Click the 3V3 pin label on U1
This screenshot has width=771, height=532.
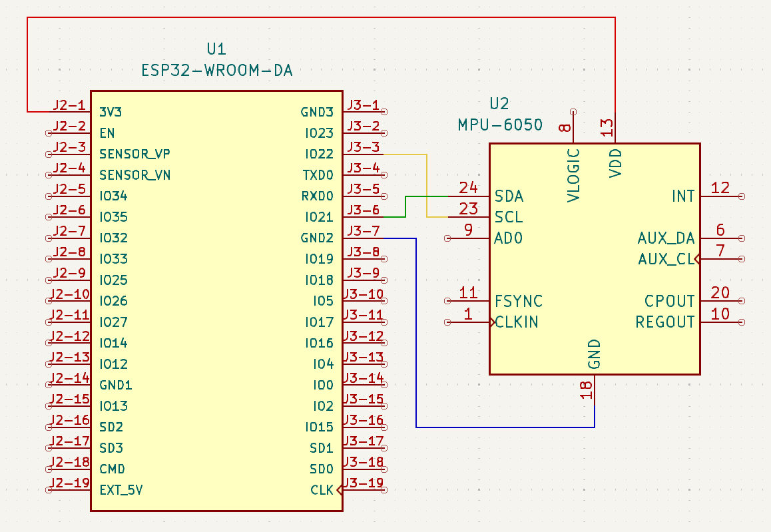pyautogui.click(x=111, y=112)
